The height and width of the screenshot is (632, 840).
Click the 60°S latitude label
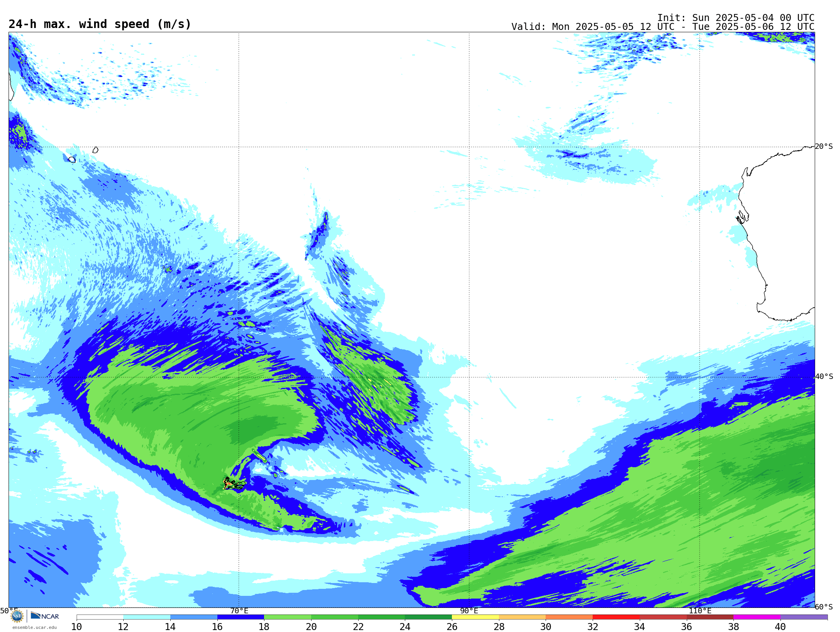click(x=824, y=607)
